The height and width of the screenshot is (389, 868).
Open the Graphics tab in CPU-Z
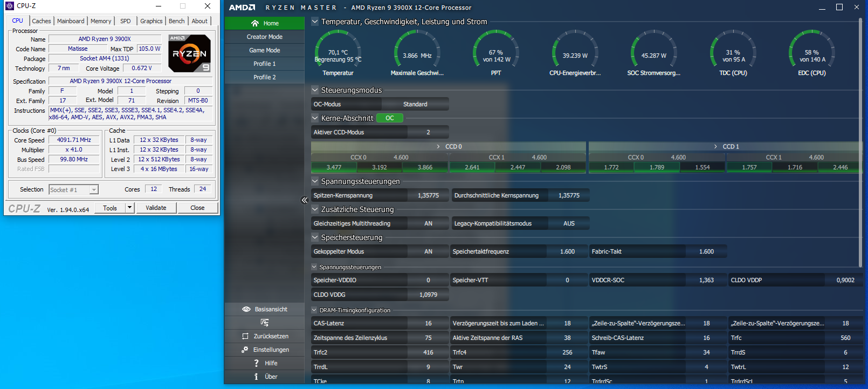coord(151,21)
